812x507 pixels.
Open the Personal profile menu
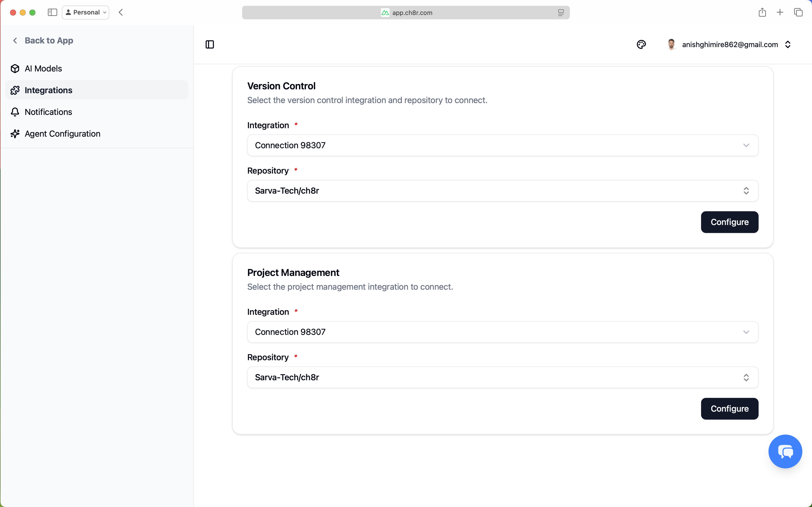click(x=85, y=12)
